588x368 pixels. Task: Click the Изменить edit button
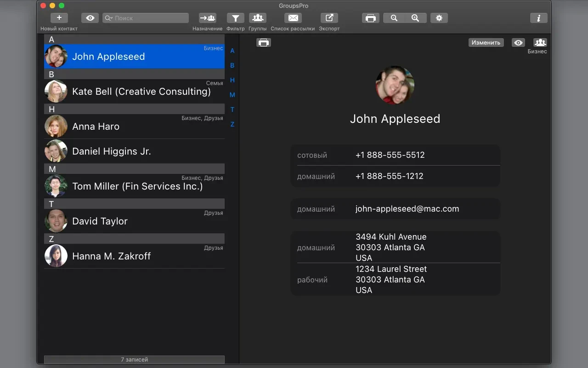click(486, 42)
